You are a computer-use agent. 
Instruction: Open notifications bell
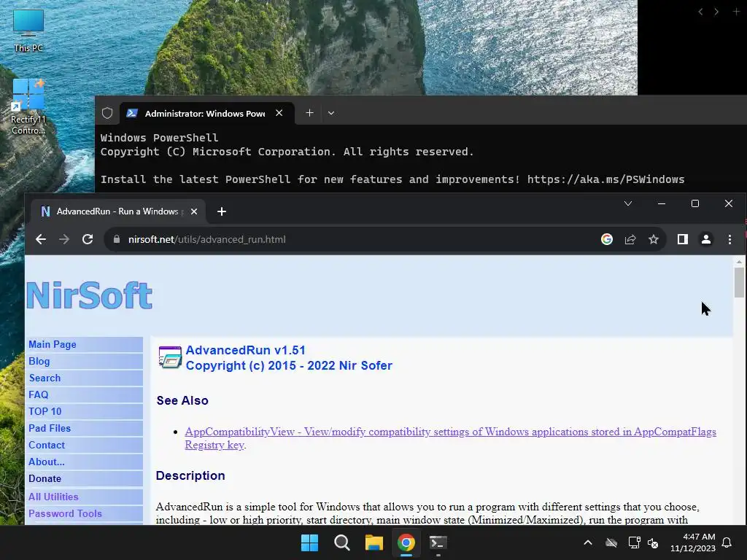(727, 542)
